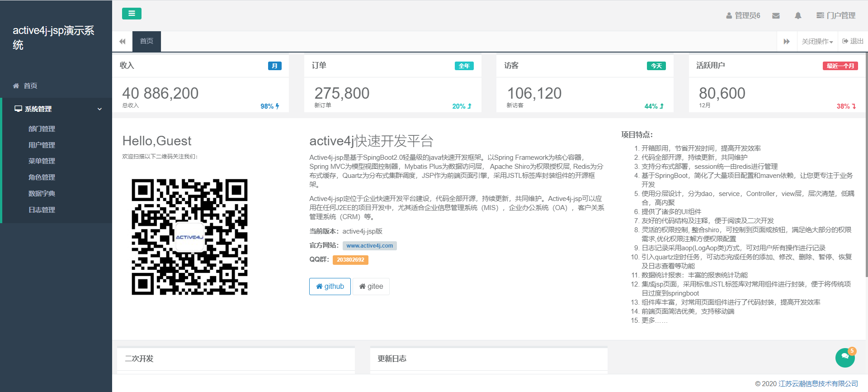Open 用户管理 in the sidebar
This screenshot has width=868, height=392.
[42, 145]
